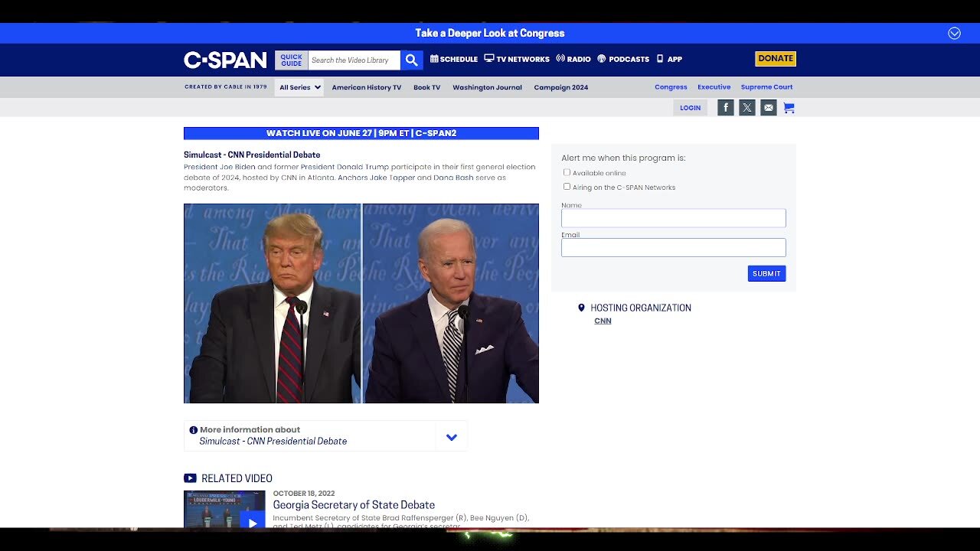Open the Schedule page
The height and width of the screenshot is (551, 980).
[x=454, y=59]
